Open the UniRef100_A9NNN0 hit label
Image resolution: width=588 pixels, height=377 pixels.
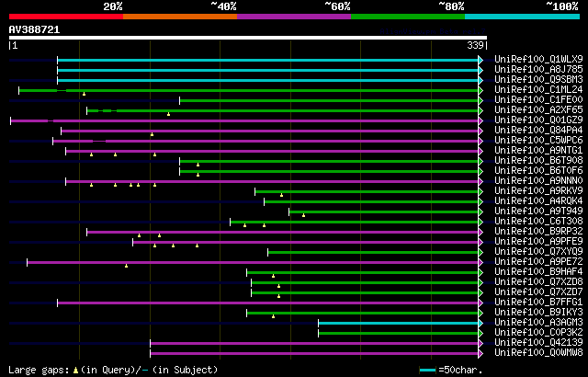[538, 181]
